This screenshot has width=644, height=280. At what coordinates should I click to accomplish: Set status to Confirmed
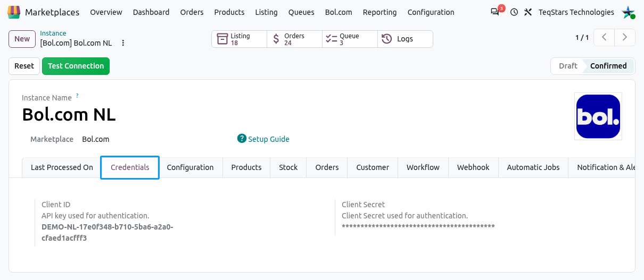608,66
